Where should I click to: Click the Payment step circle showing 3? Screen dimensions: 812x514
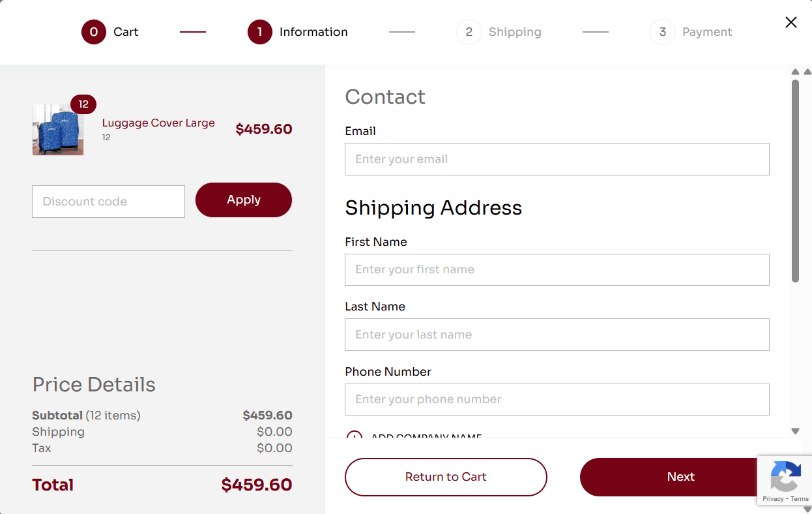(x=662, y=32)
